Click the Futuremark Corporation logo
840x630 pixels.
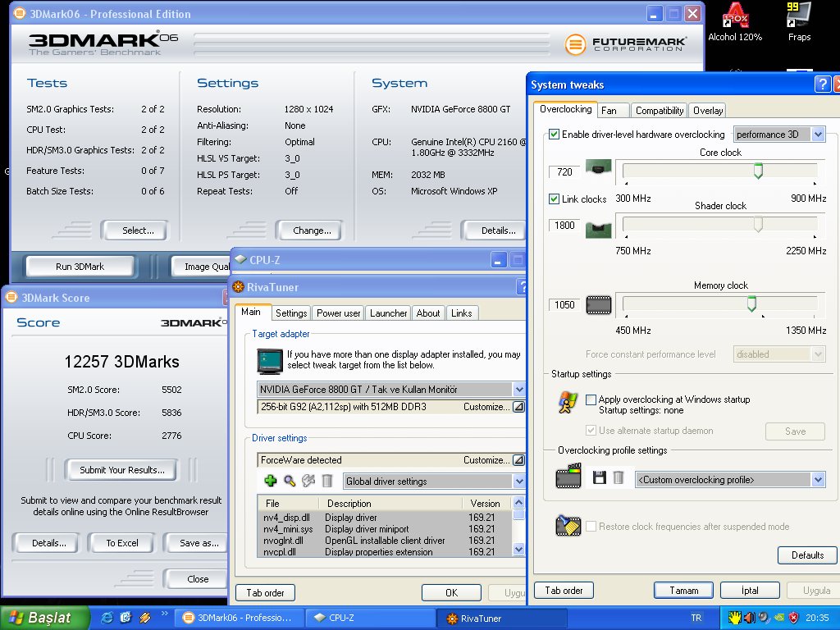[x=625, y=44]
